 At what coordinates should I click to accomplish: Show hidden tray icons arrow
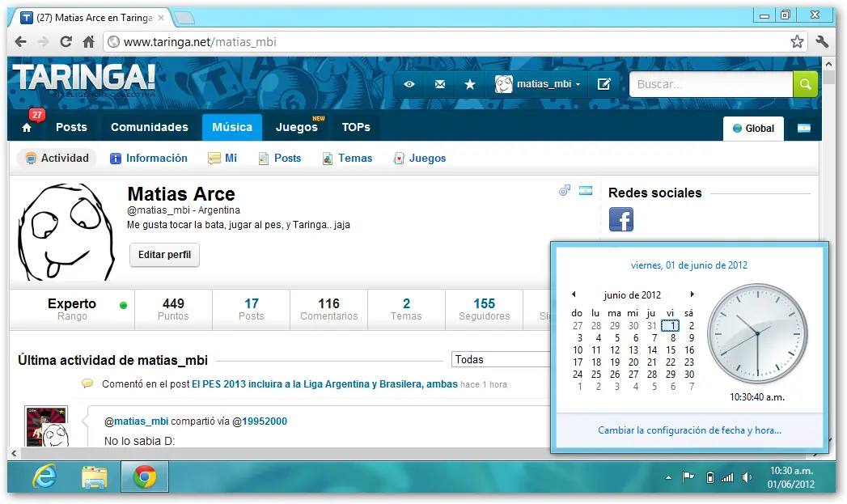tap(669, 477)
